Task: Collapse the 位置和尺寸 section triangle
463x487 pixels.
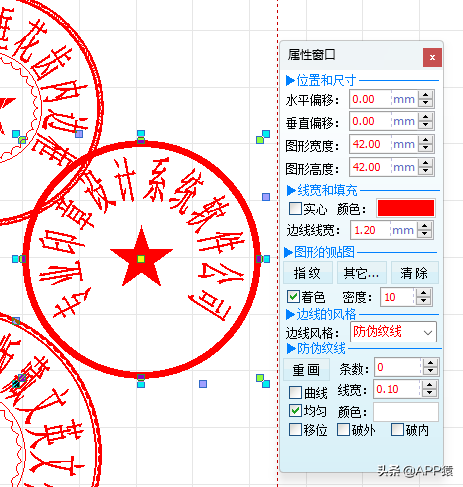Action: point(290,80)
